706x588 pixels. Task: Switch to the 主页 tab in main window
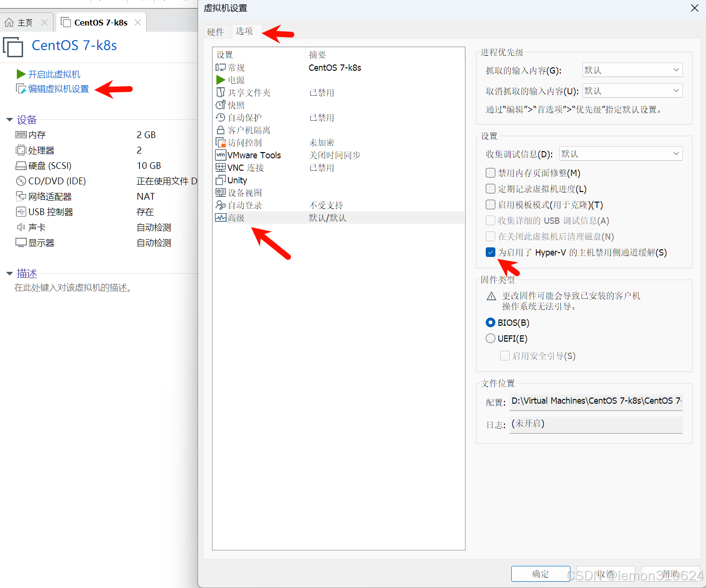(x=25, y=23)
